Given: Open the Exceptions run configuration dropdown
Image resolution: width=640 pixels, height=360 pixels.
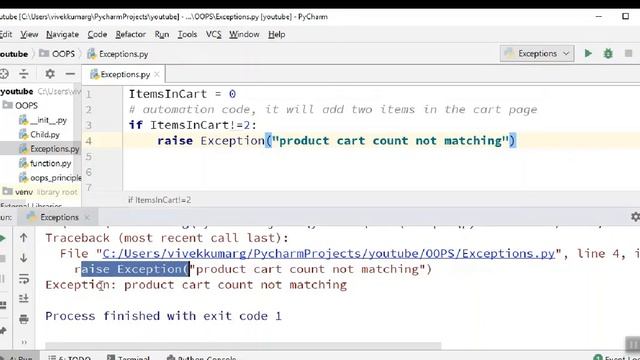Looking at the screenshot, I should (x=537, y=53).
